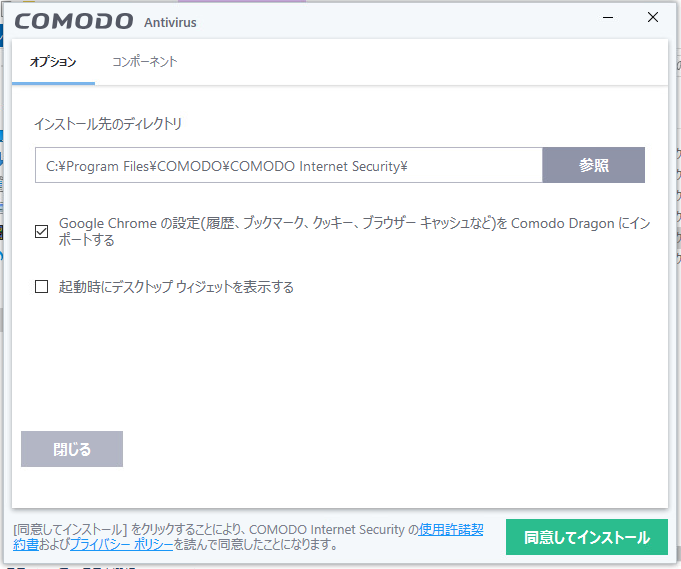Screen dimensions: 681x569
Task: Minimize the COMODO installer window
Action: tap(608, 18)
